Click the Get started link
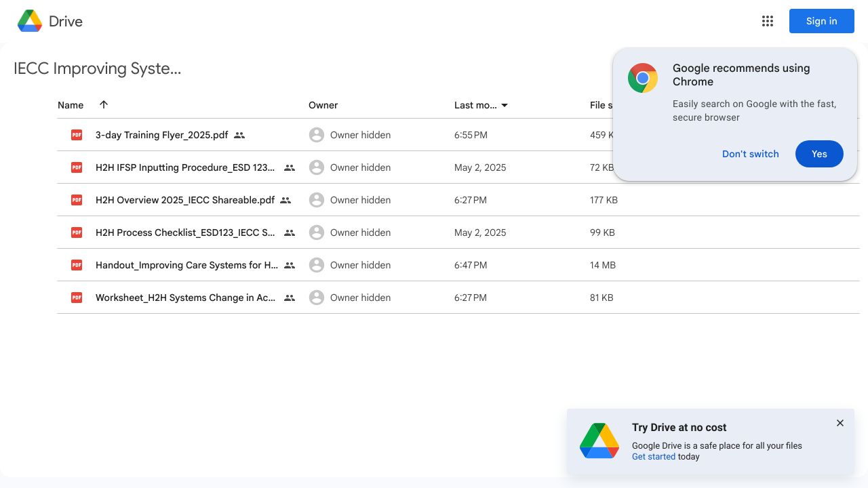The width and height of the screenshot is (868, 488). pyautogui.click(x=654, y=457)
